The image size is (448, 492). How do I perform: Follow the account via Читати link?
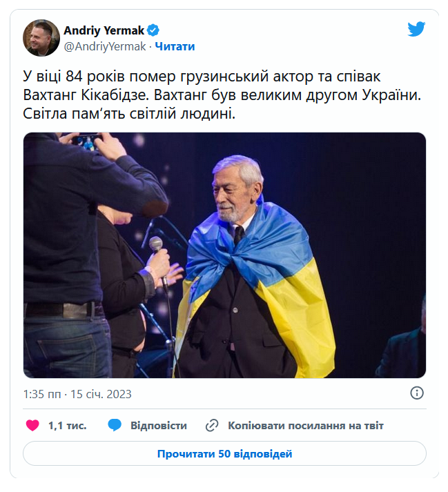(x=175, y=46)
